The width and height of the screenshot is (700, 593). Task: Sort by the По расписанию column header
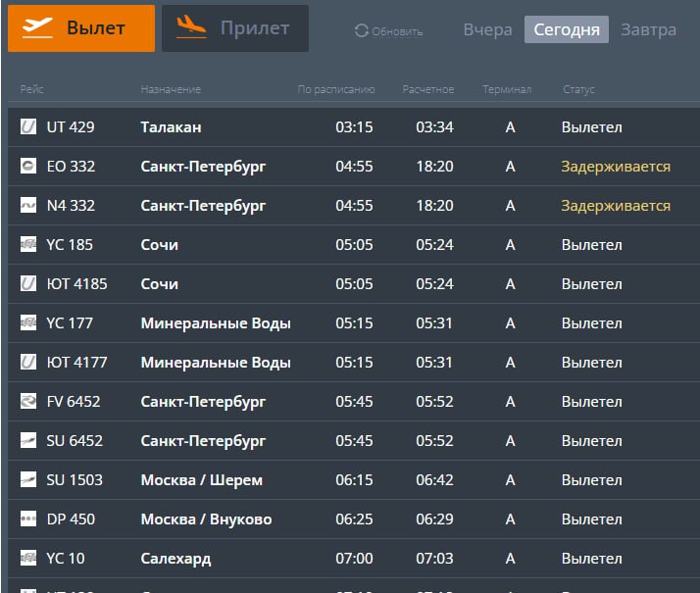[336, 90]
